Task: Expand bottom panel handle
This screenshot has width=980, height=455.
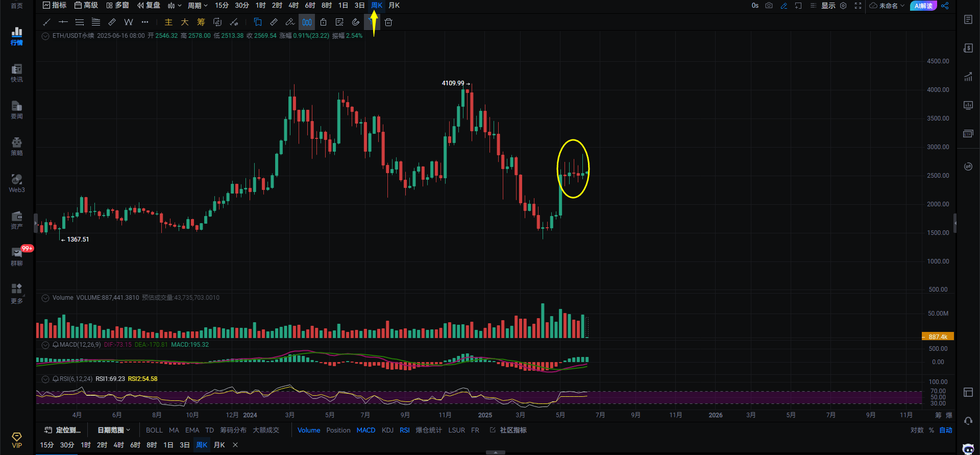Action: tap(496, 452)
